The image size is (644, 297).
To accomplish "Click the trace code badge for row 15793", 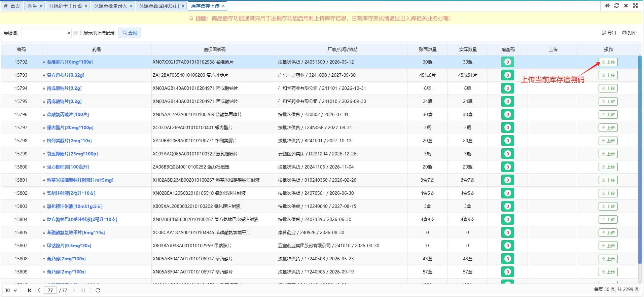I will pyautogui.click(x=507, y=75).
